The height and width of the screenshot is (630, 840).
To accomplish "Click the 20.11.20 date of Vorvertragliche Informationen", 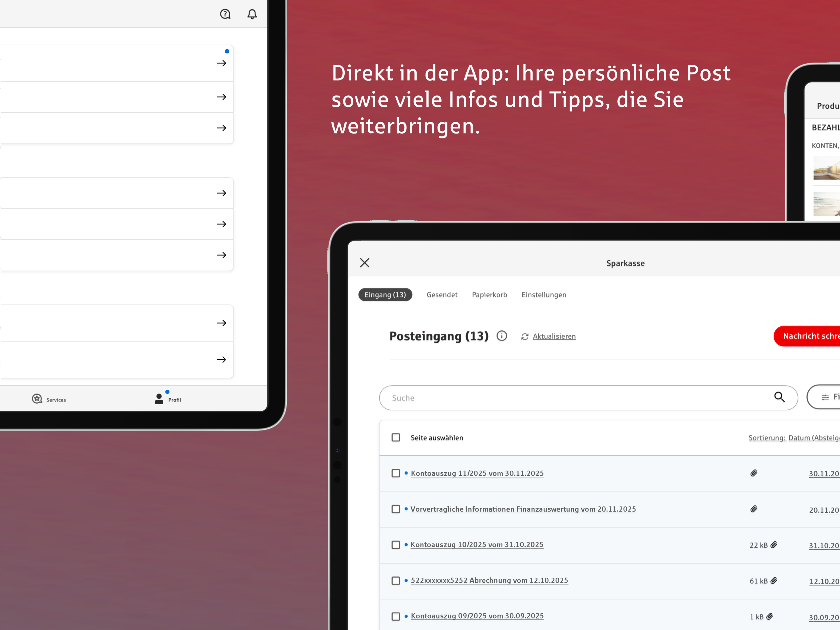I will [x=824, y=510].
